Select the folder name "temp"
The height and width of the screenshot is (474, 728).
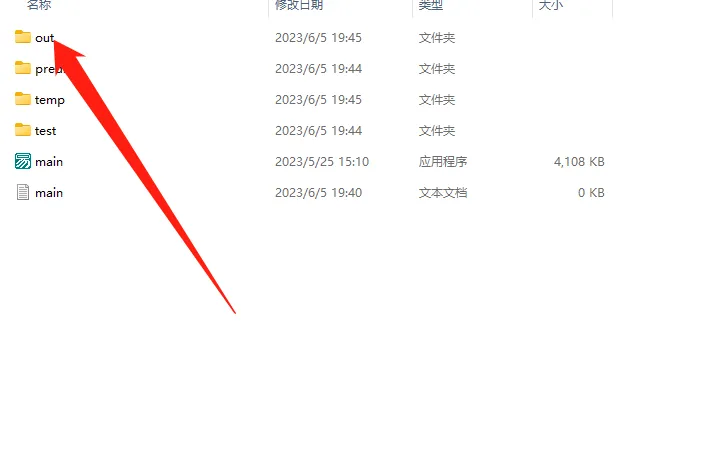[x=50, y=100]
